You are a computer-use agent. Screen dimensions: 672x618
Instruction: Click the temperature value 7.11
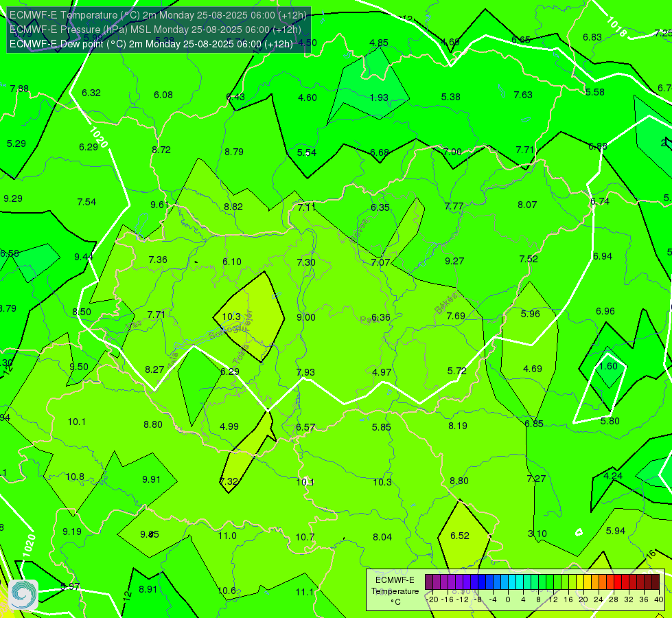tap(307, 207)
